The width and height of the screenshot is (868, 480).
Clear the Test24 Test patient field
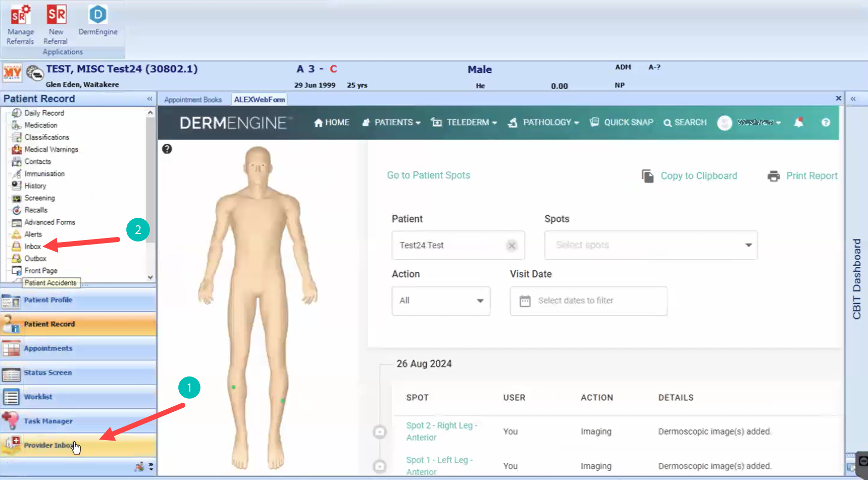click(512, 246)
